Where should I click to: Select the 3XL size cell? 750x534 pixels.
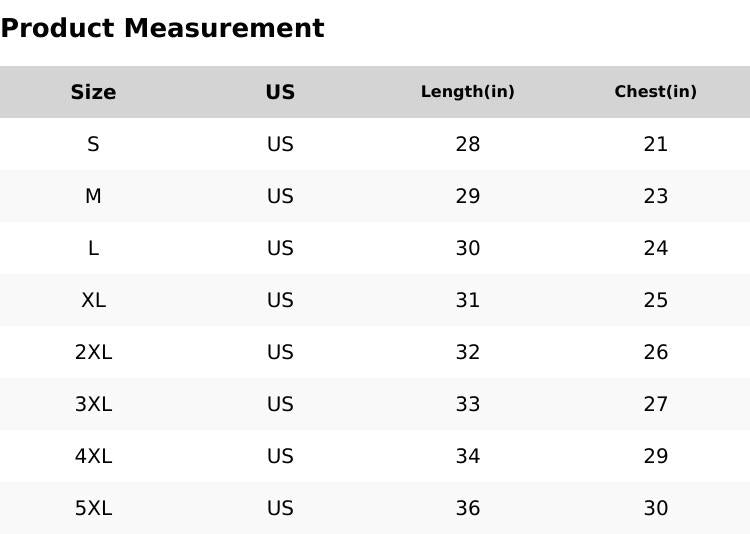tap(93, 404)
